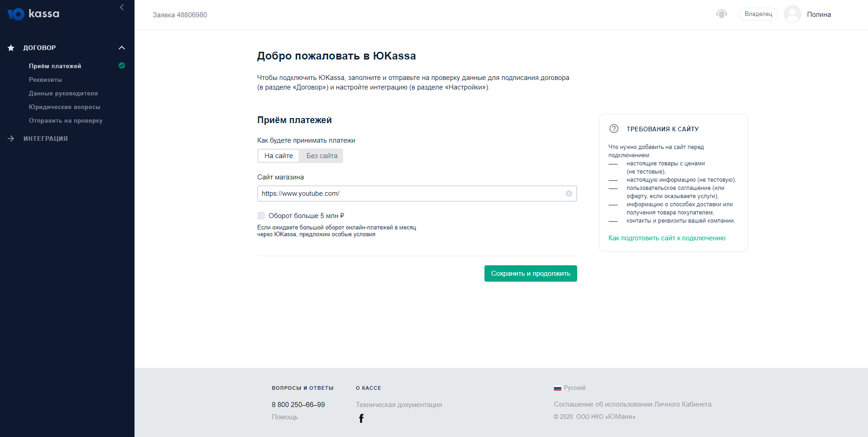Image resolution: width=868 pixels, height=437 pixels.
Task: Change language from Русский
Action: tap(575, 388)
